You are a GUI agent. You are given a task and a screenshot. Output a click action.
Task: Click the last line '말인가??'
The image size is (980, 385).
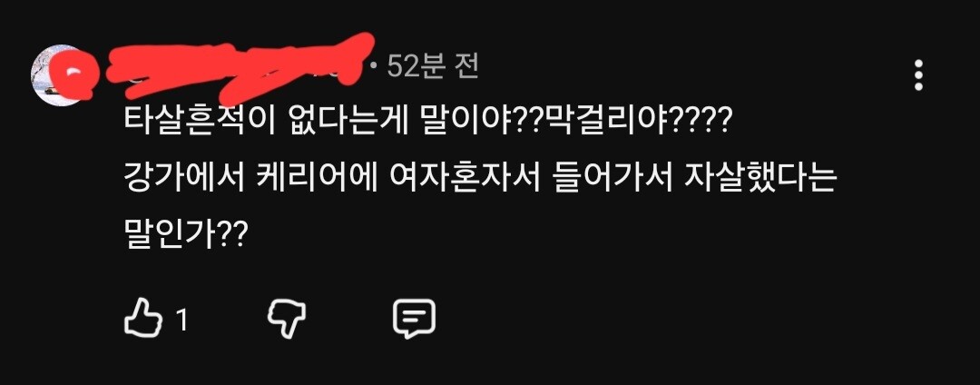[187, 235]
